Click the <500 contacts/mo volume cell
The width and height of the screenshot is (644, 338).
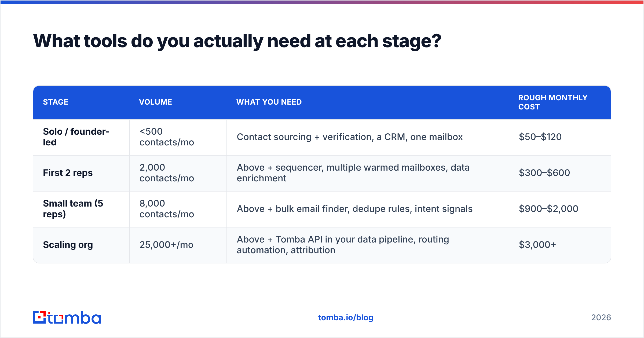click(178, 137)
